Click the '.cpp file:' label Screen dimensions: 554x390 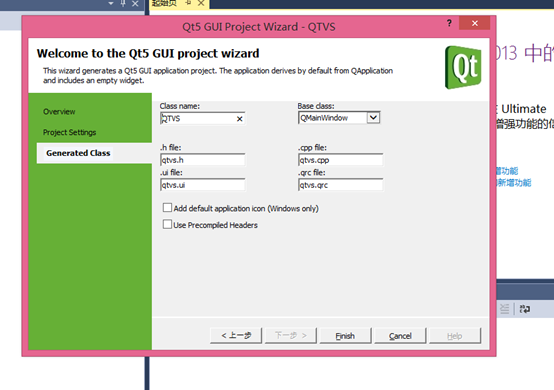(x=312, y=148)
